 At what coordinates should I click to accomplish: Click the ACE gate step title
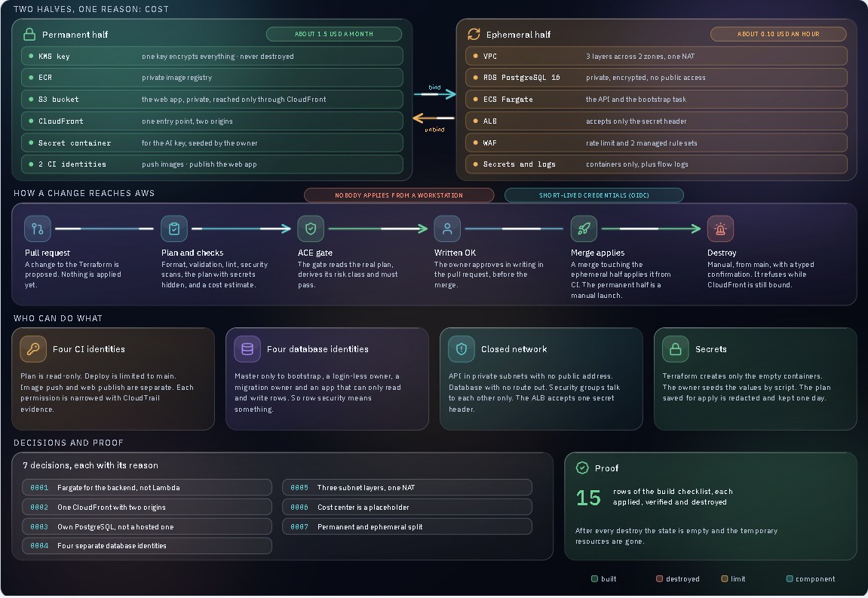click(315, 253)
